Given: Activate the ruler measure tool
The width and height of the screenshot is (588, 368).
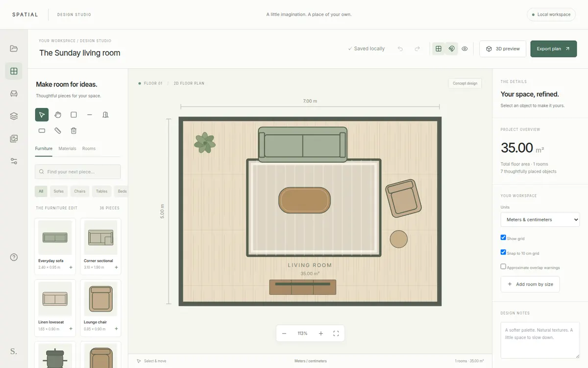Looking at the screenshot, I should point(58,131).
